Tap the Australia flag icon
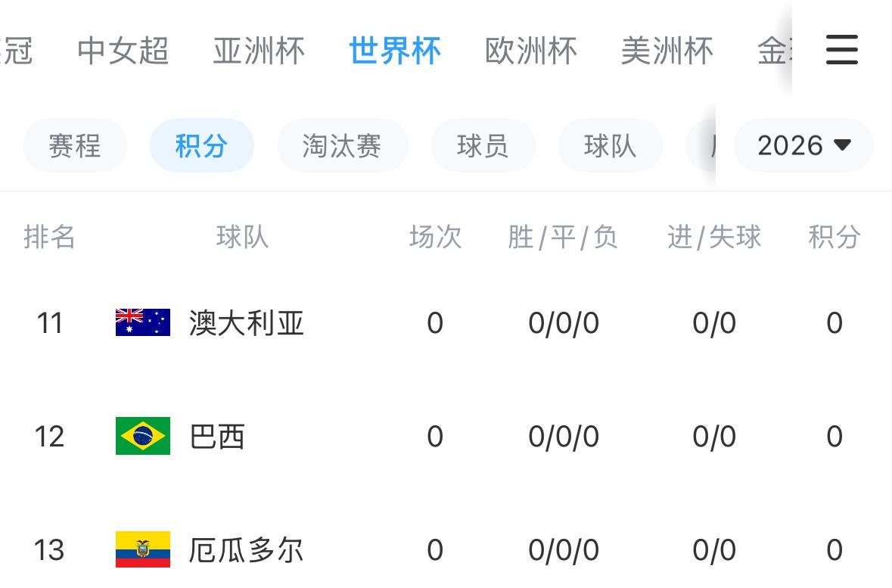The image size is (892, 588). [x=143, y=322]
